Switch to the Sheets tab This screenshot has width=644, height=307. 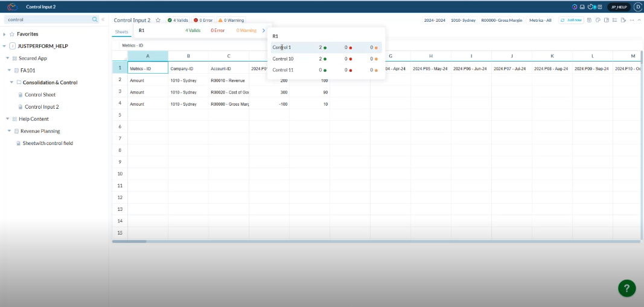(x=121, y=31)
